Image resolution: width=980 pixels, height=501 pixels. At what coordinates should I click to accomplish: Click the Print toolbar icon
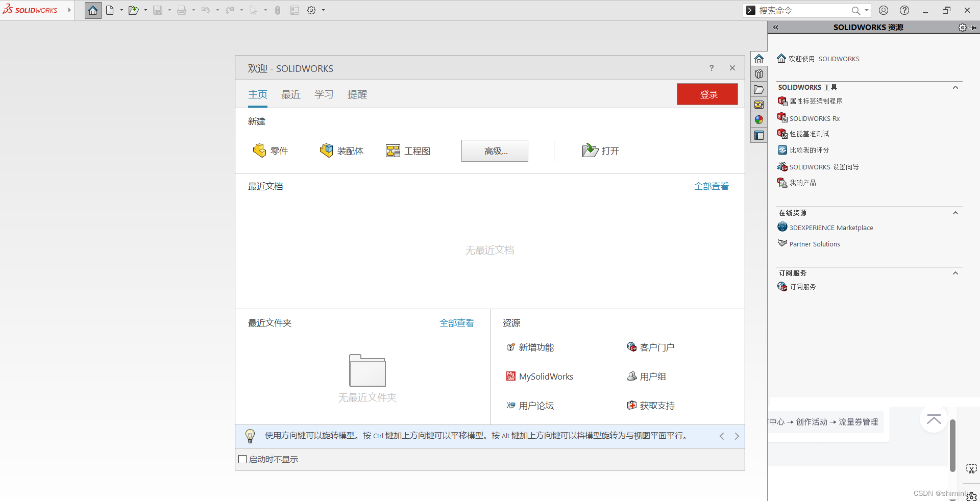coord(182,10)
